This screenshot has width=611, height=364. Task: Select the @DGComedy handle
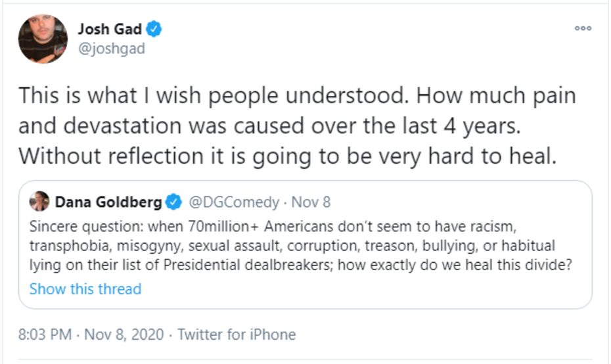coord(235,202)
